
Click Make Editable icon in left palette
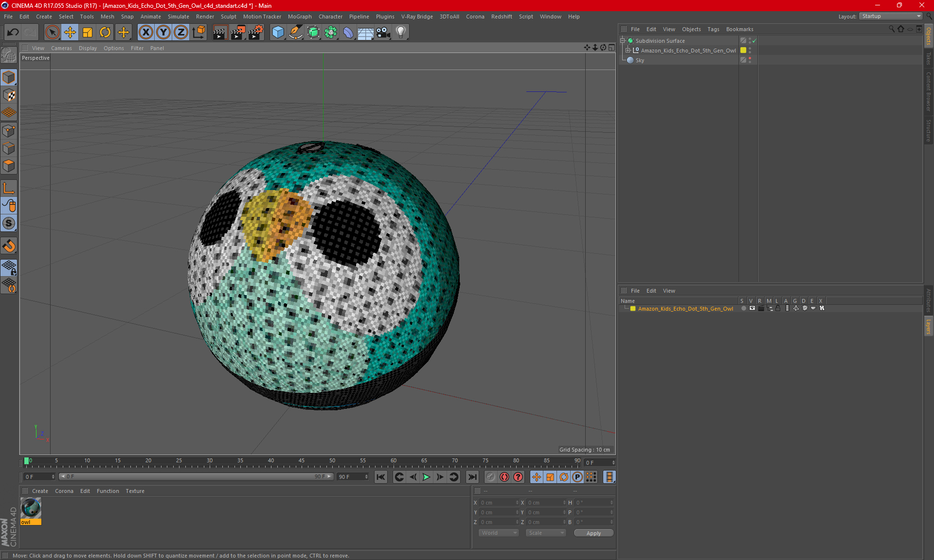(9, 55)
